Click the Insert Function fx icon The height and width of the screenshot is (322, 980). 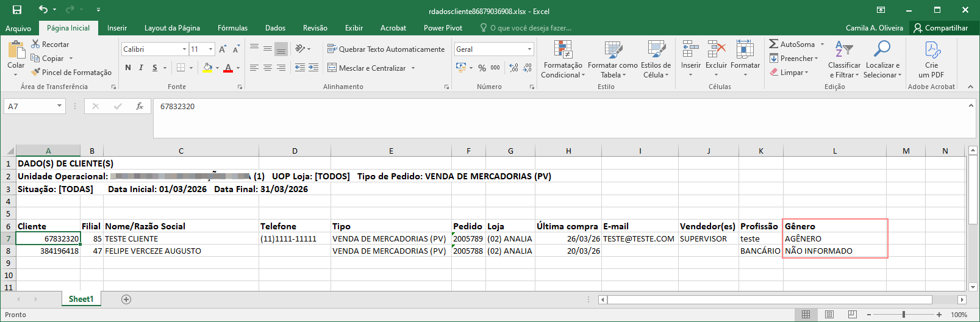(140, 106)
